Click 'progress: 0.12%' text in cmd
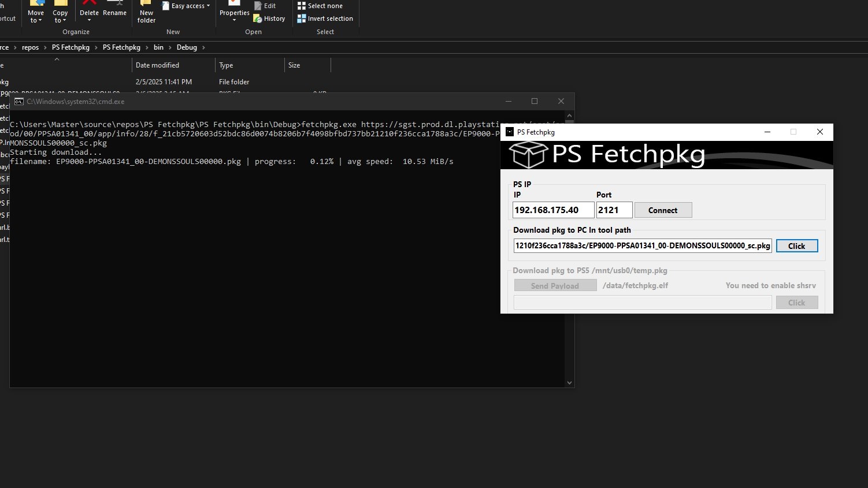This screenshot has height=488, width=868. tap(294, 162)
